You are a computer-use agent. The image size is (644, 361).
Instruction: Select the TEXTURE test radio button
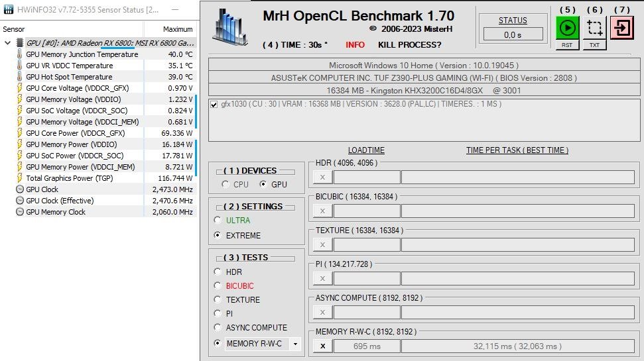(x=218, y=299)
